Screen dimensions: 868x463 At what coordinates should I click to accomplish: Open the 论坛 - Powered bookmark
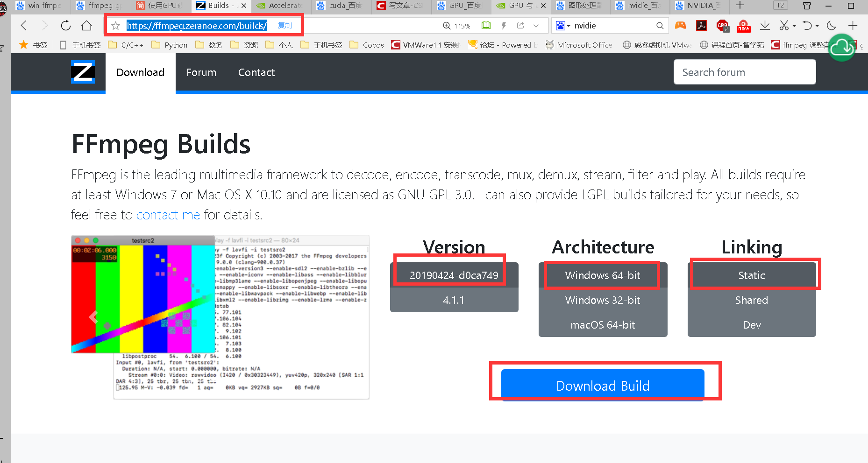(503, 45)
